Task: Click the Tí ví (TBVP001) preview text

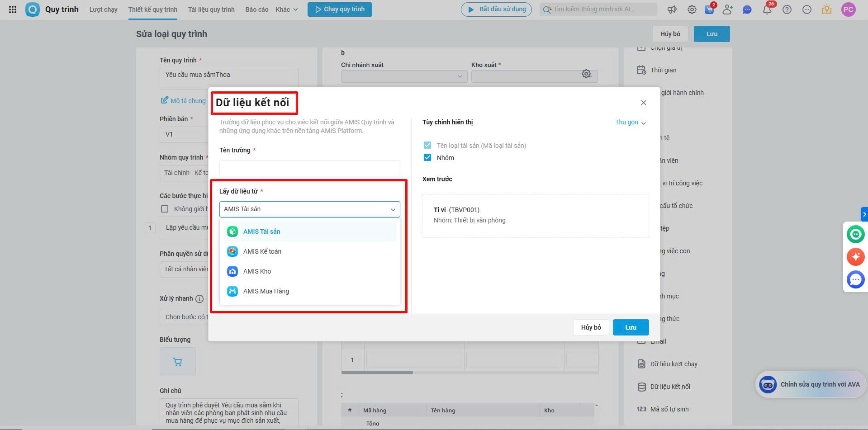Action: (x=456, y=210)
